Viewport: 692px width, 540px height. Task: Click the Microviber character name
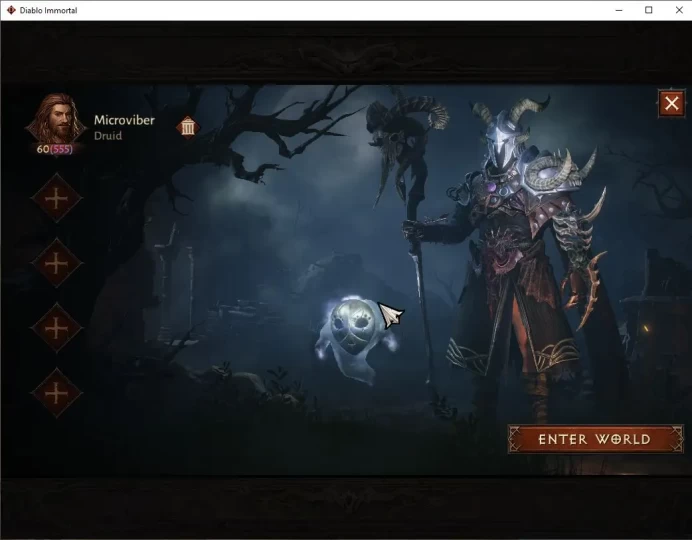(x=124, y=120)
